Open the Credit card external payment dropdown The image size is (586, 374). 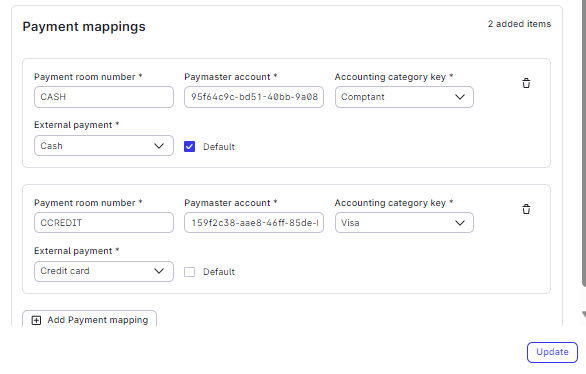(104, 271)
